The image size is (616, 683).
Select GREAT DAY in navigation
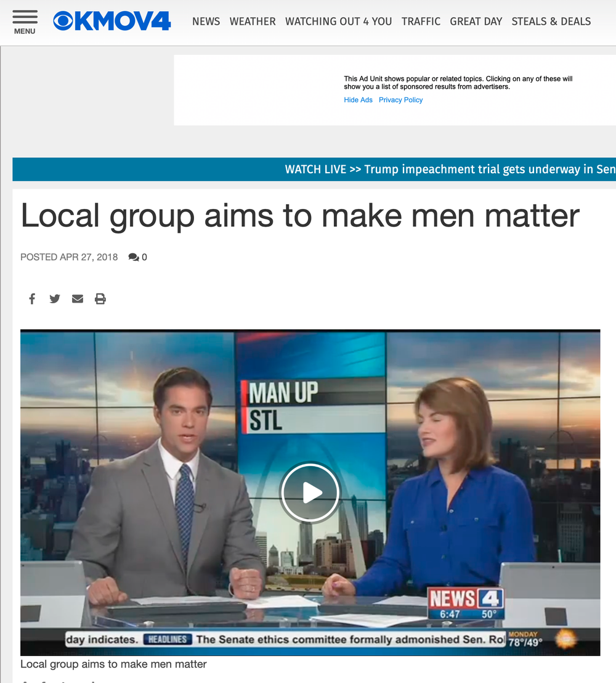point(476,22)
